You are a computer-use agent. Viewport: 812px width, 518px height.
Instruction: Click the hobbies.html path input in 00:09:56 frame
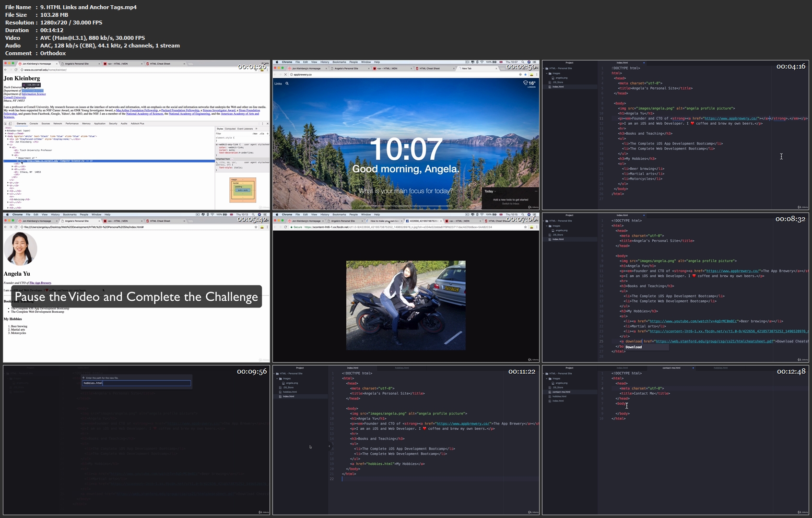coord(136,383)
